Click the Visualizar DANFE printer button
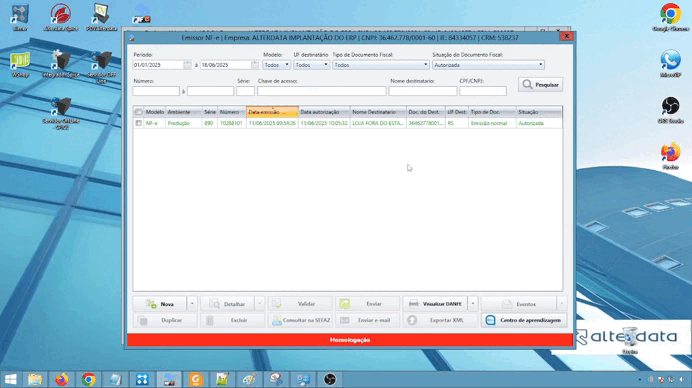The height and width of the screenshot is (388, 692). (x=436, y=304)
